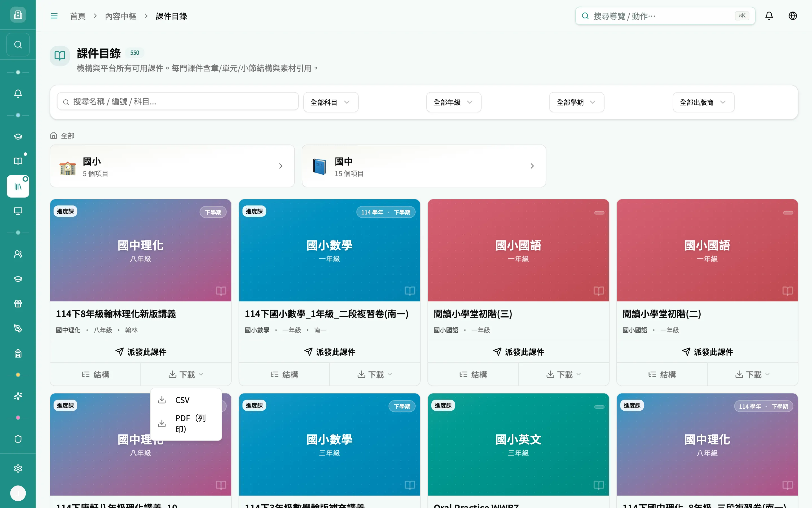This screenshot has width=812, height=508.
Task: Expand the 全部年級 dropdown
Action: (x=454, y=102)
